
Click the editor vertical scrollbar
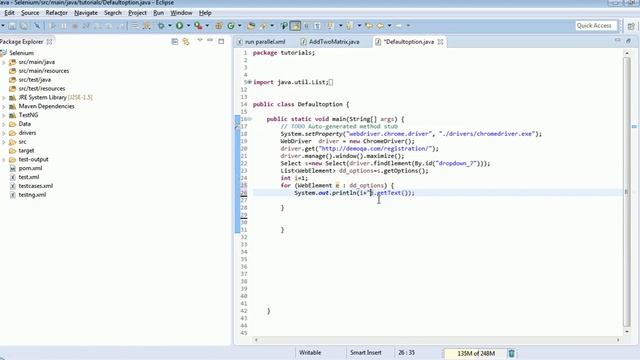pos(627,192)
